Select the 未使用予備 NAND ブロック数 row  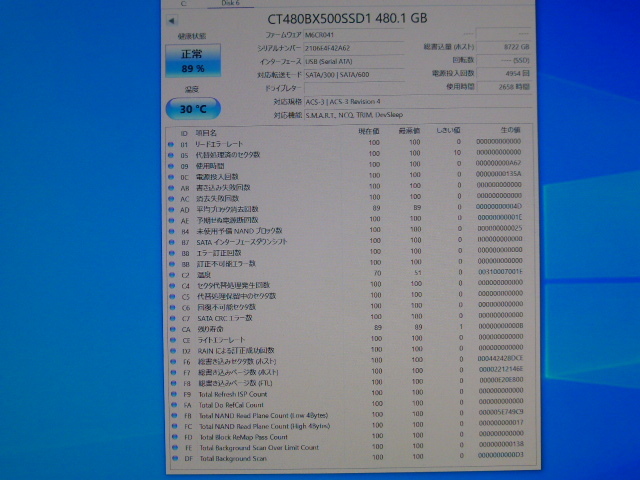(x=347, y=230)
